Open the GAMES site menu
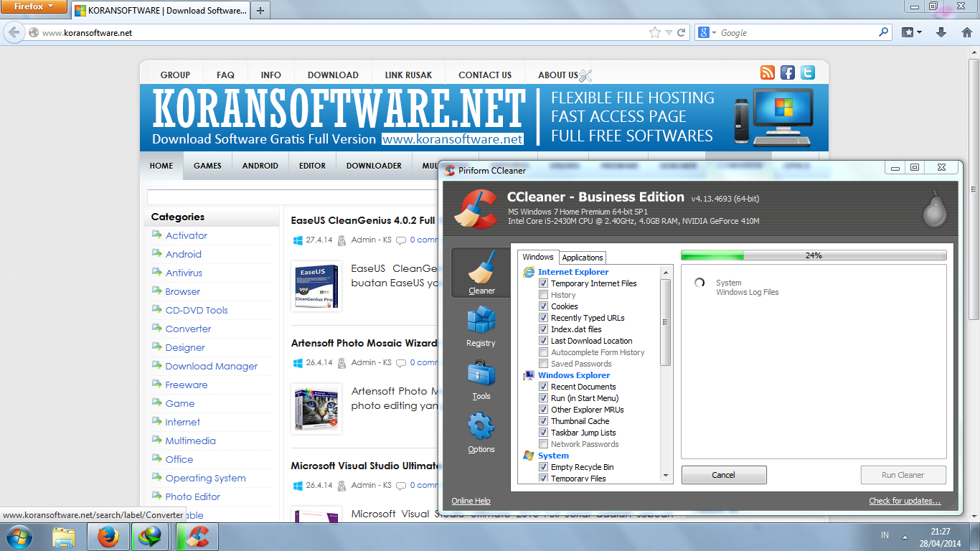This screenshot has width=980, height=551. [207, 166]
